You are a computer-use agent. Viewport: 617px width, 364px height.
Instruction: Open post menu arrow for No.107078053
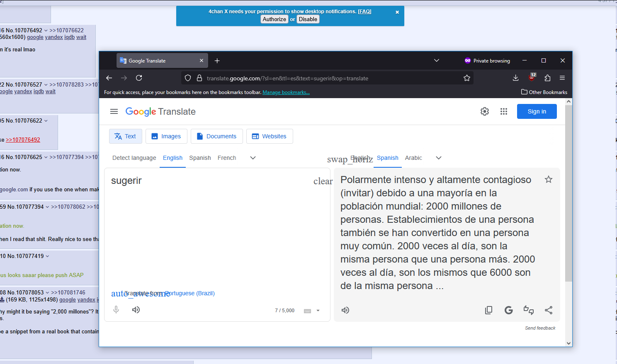tap(48, 293)
